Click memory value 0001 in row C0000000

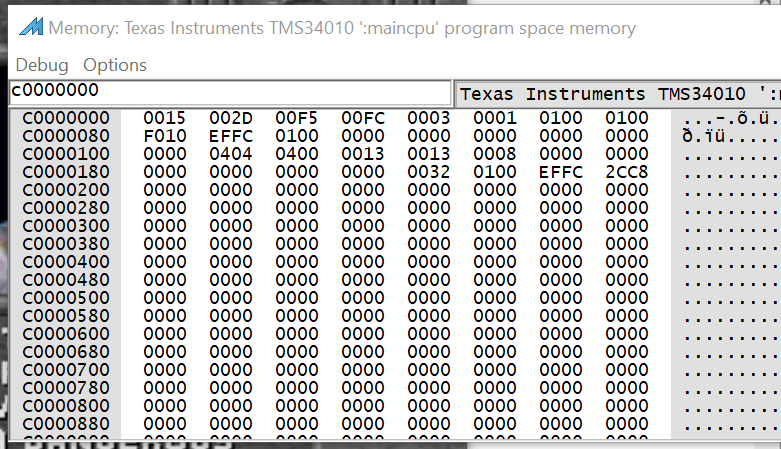(x=495, y=118)
